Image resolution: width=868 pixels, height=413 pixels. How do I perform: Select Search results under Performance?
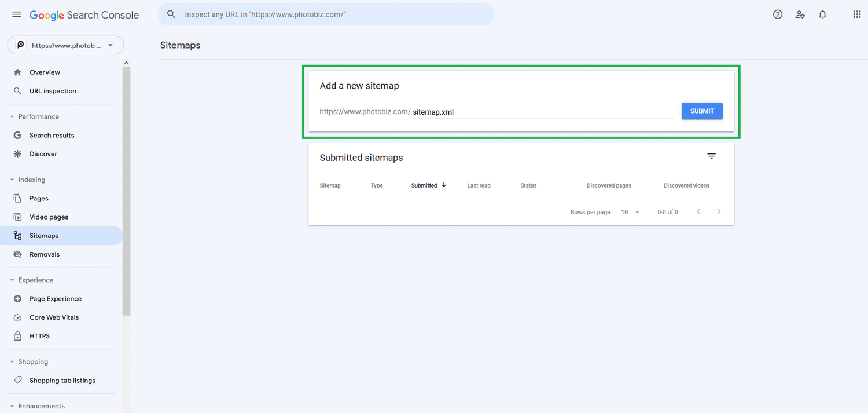point(52,135)
